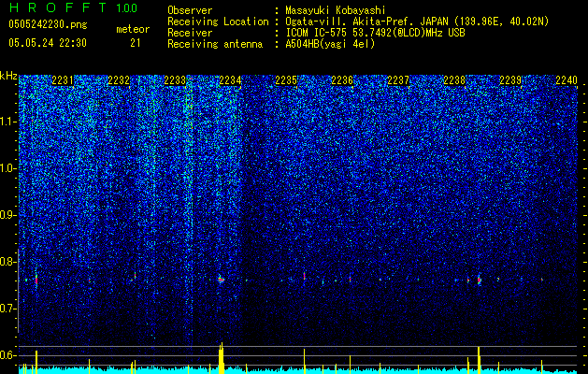Click the yellow spike just before 2231
The width and height of the screenshot is (588, 374).
point(36,362)
